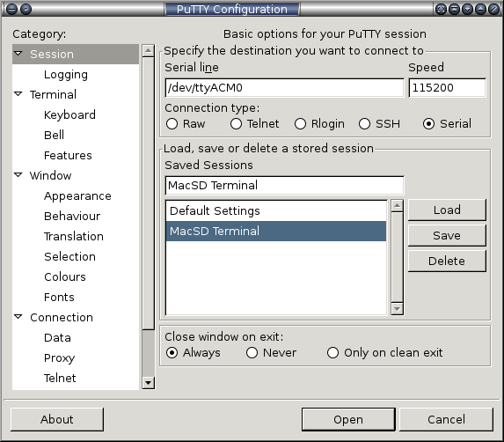Open the Colours category
This screenshot has height=442, width=504.
[x=65, y=277]
